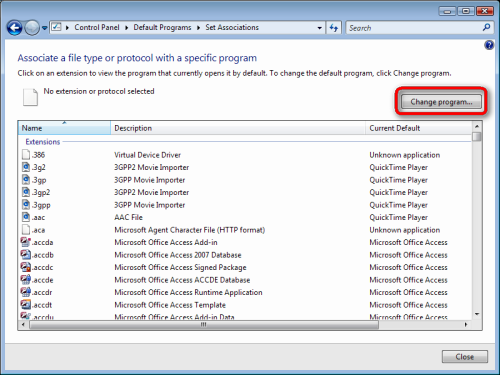Select the .accdr Access icon
The height and width of the screenshot is (375, 500).
tap(26, 292)
